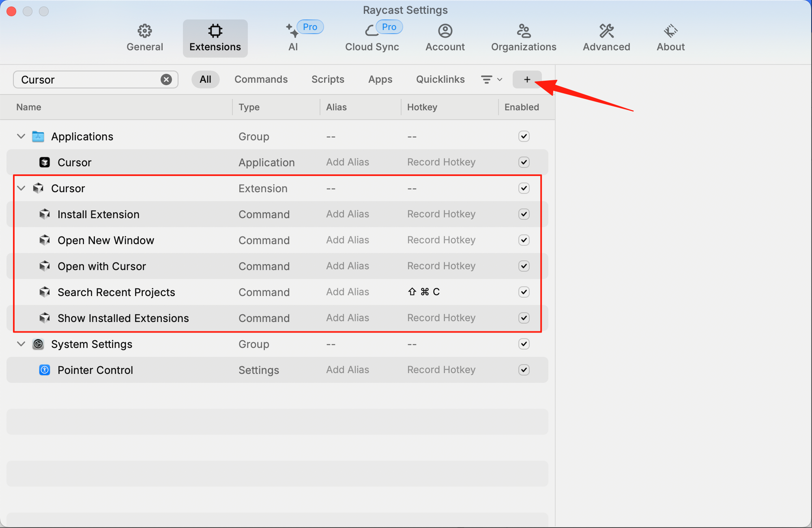This screenshot has width=812, height=528.
Task: Click the System Settings icon
Action: [38, 344]
